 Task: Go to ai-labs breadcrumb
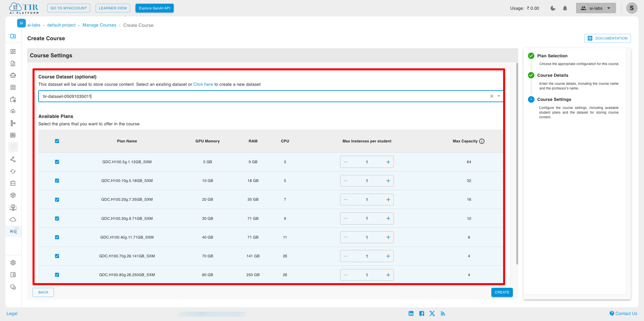[x=34, y=25]
